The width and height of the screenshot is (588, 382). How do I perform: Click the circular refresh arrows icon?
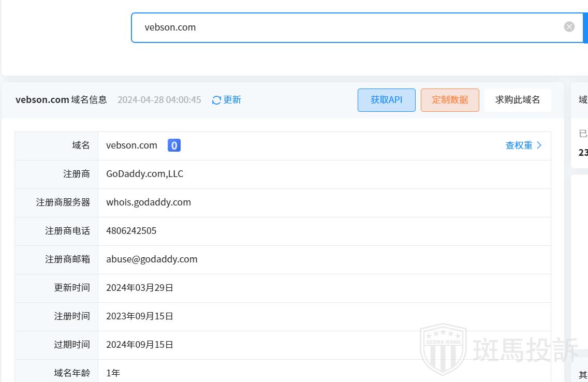pyautogui.click(x=216, y=100)
